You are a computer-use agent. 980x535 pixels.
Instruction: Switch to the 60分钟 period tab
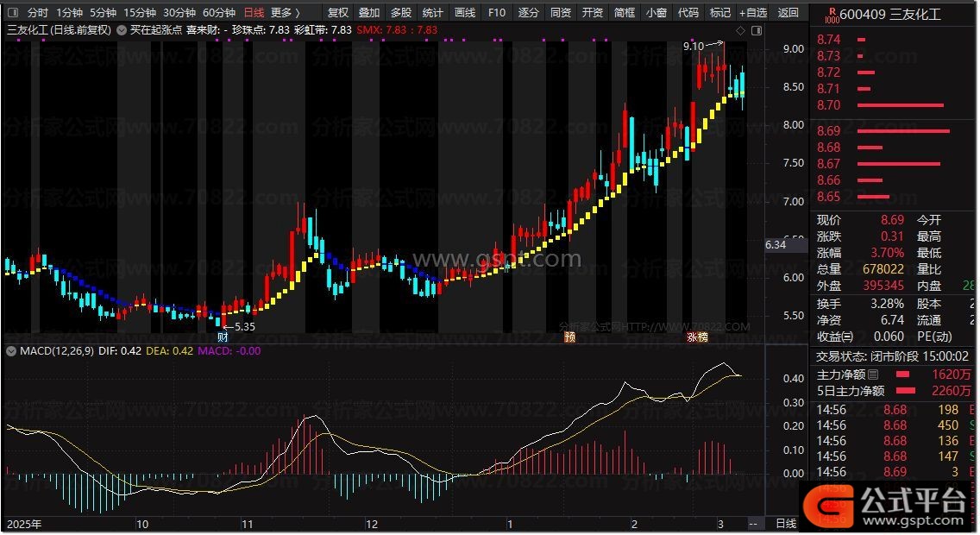pos(219,13)
